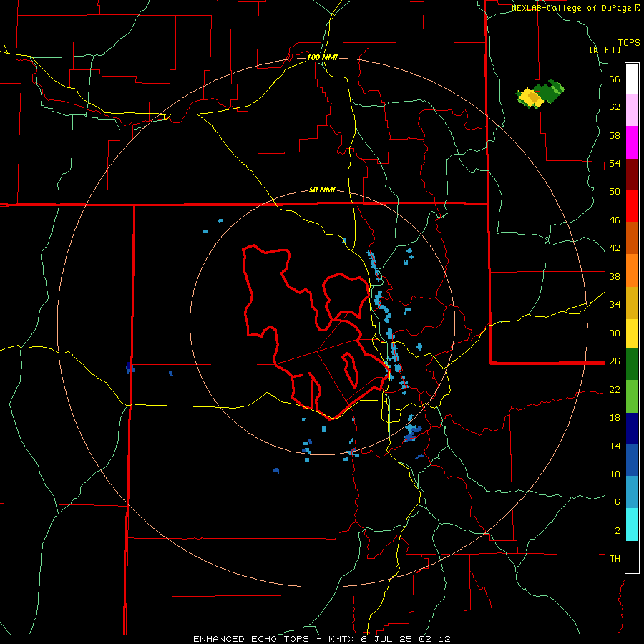Click the '38' scale value label
This screenshot has height=644, width=644.
click(x=615, y=276)
